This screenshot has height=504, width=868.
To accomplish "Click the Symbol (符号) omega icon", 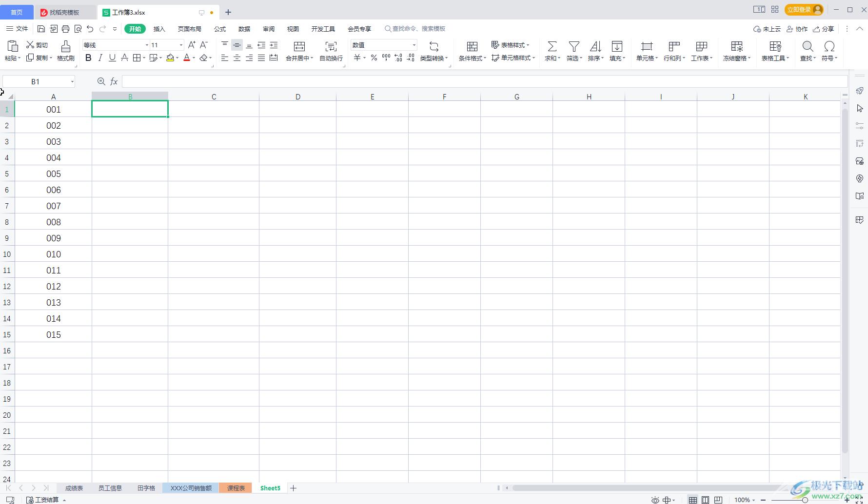I will [829, 46].
